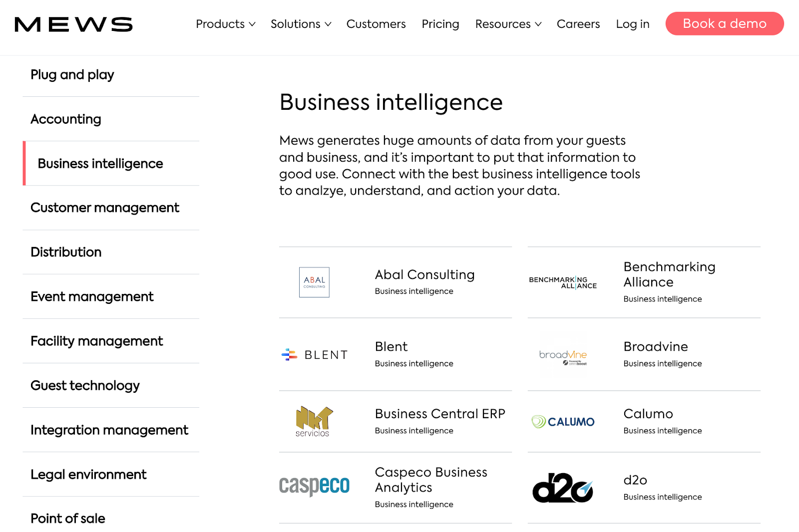Go to the Pricing page
The width and height of the screenshot is (799, 532).
coord(440,24)
